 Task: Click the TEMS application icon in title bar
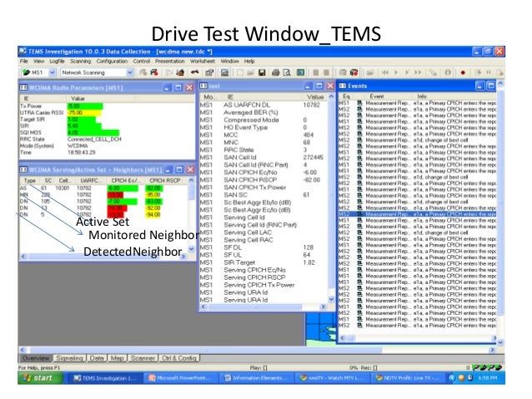pos(23,51)
